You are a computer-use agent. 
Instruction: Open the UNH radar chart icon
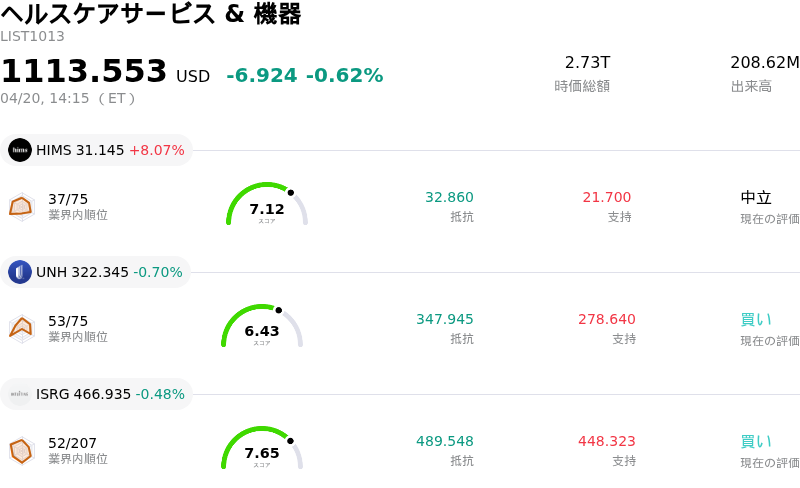click(21, 328)
